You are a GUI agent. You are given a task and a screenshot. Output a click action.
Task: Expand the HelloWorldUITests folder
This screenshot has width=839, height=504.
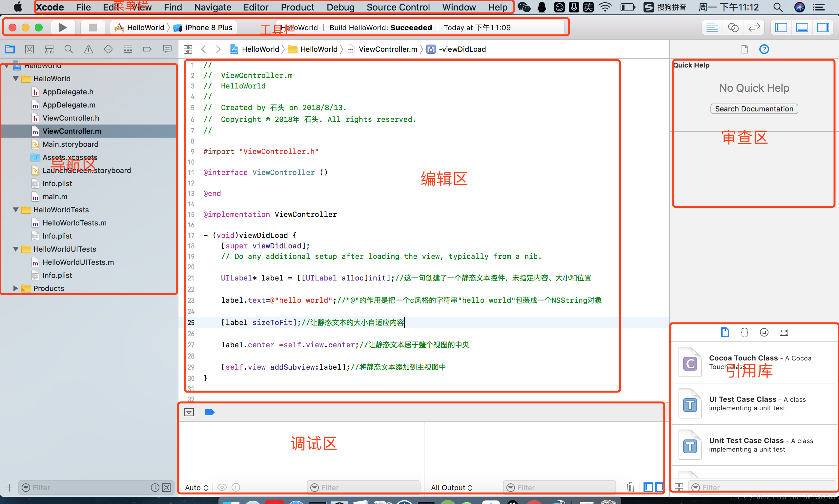[14, 248]
